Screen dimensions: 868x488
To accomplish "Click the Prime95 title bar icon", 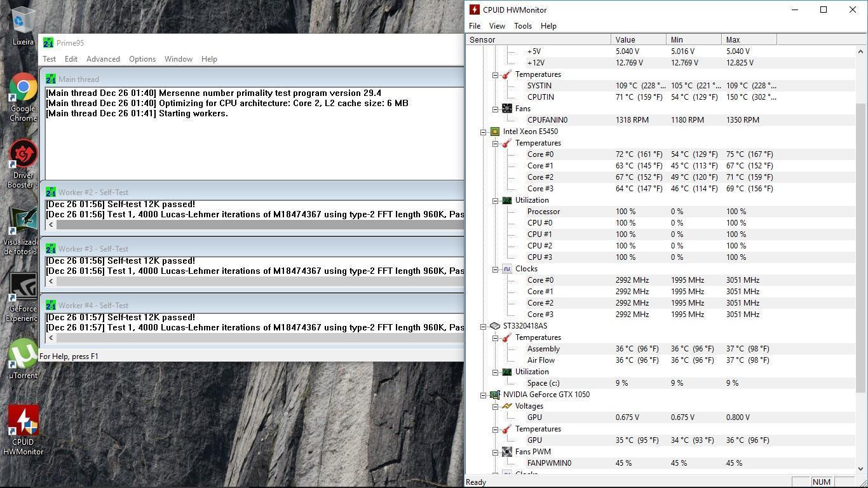I will 48,43.
